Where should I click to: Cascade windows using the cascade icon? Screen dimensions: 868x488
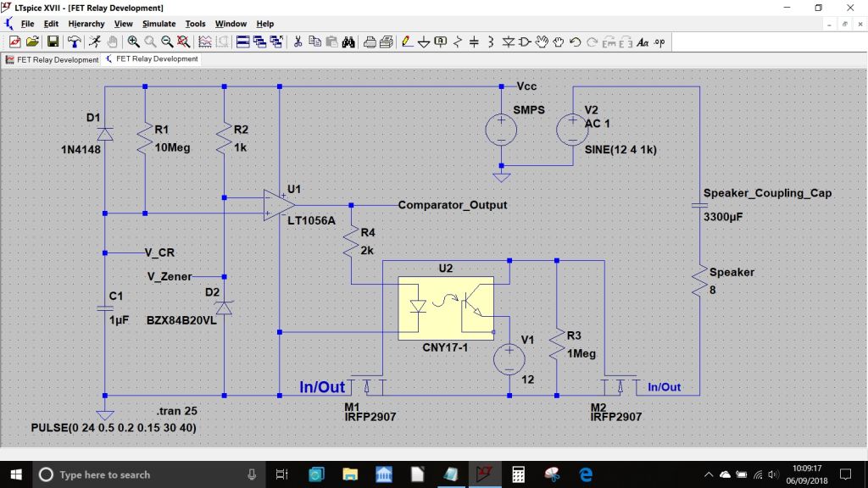point(259,42)
